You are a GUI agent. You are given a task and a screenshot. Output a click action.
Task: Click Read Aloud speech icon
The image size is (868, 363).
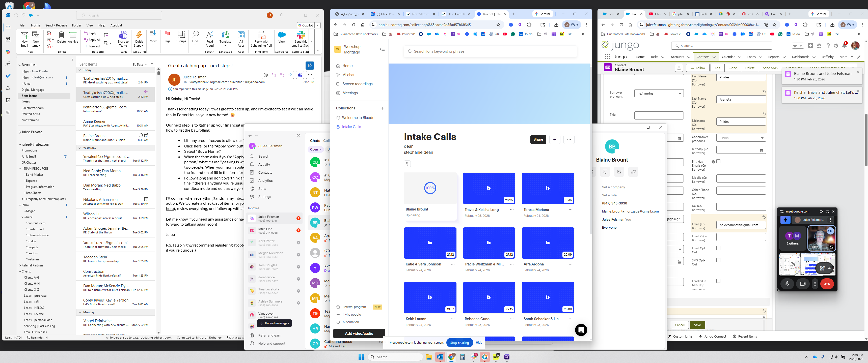(x=209, y=36)
